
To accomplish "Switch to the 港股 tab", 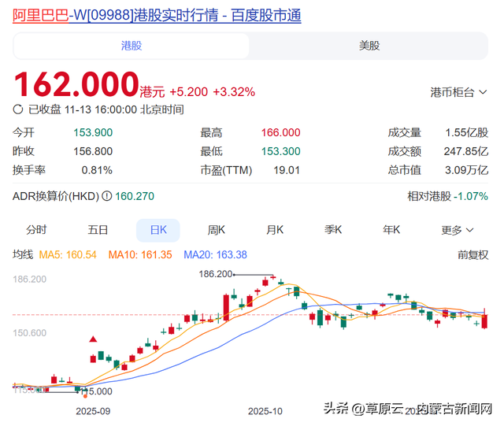I will 132,46.
